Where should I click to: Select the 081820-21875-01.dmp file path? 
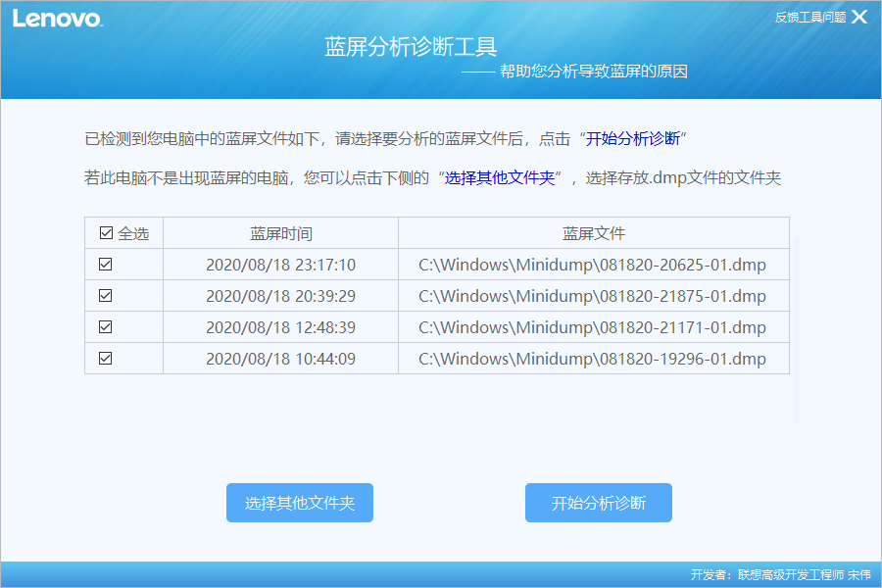pyautogui.click(x=592, y=296)
